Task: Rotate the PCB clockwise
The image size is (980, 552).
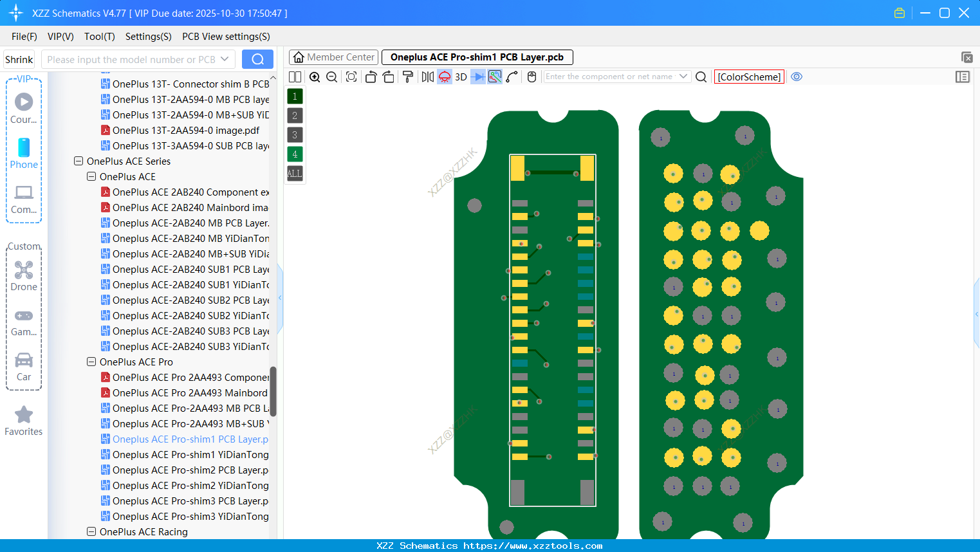Action: tap(388, 77)
